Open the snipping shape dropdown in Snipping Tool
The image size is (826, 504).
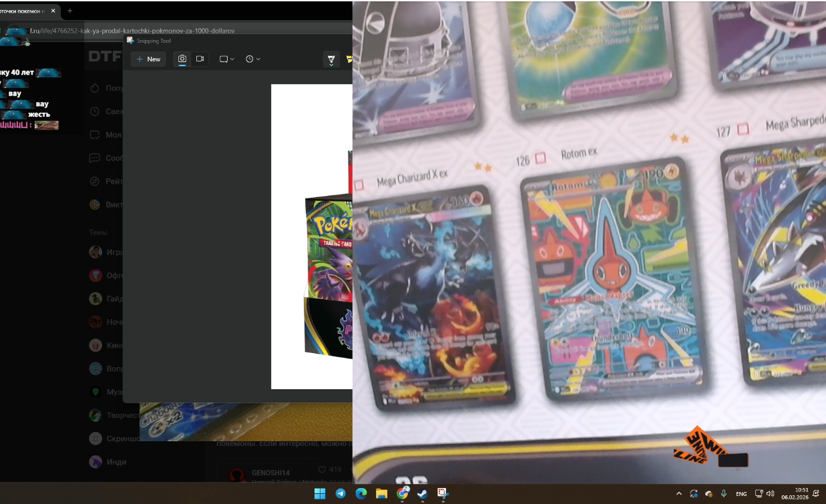coord(227,59)
